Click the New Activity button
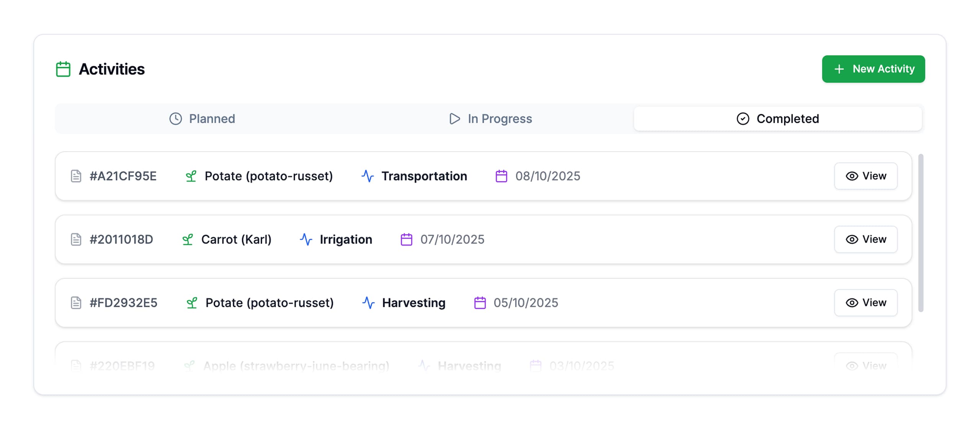This screenshot has width=980, height=430. coord(874,69)
